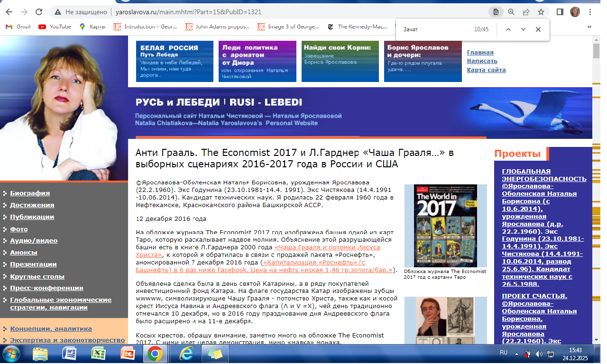The width and height of the screenshot is (607, 364).
Task: Reload the page with the refresh icon
Action: 38,12
